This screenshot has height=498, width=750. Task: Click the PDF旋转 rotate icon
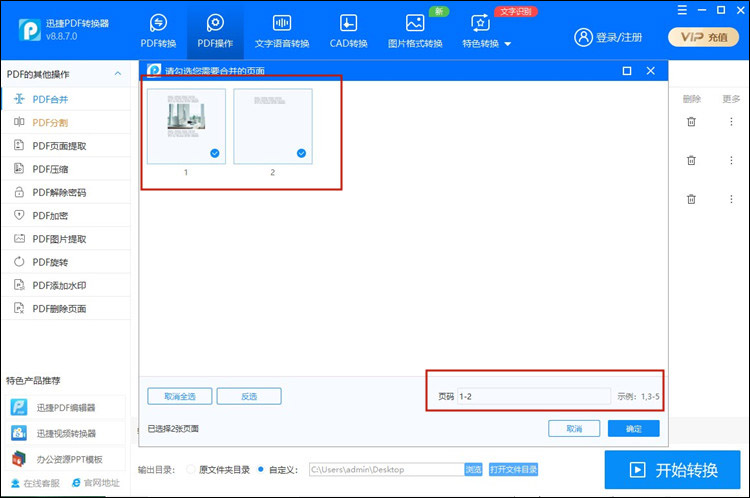click(x=19, y=262)
